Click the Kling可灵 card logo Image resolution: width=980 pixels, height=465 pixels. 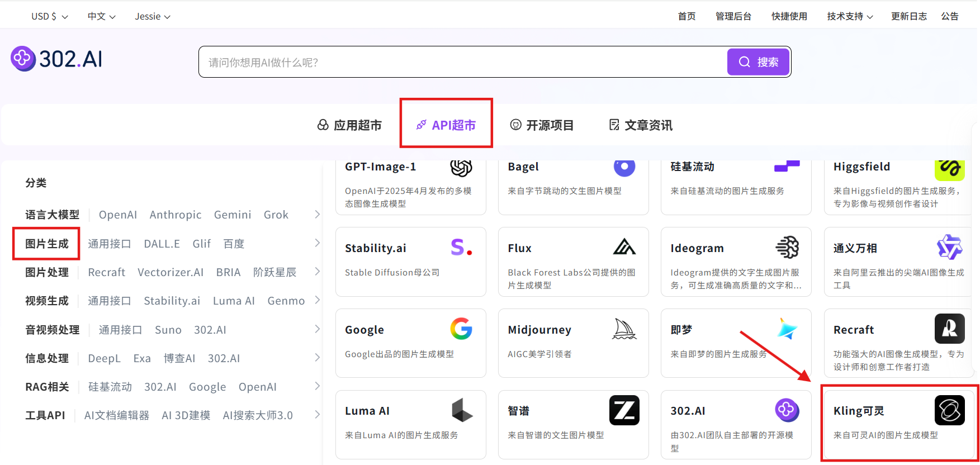949,410
